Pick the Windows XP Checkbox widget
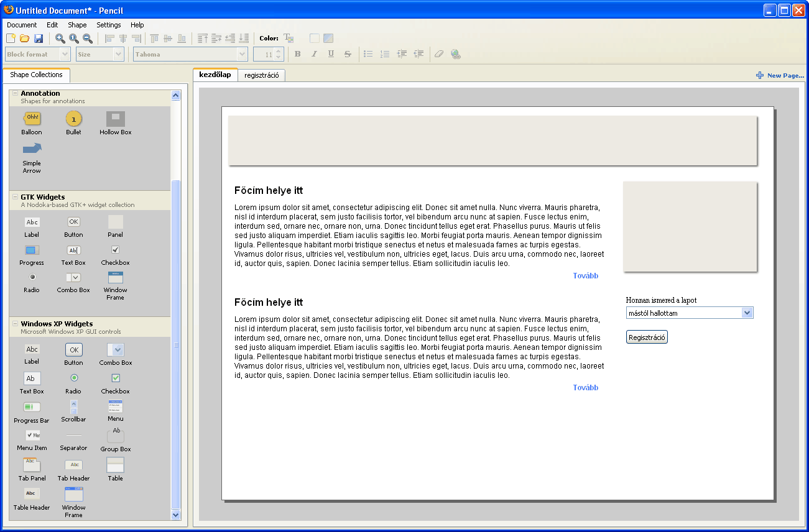Image resolution: width=809 pixels, height=532 pixels. [115, 378]
